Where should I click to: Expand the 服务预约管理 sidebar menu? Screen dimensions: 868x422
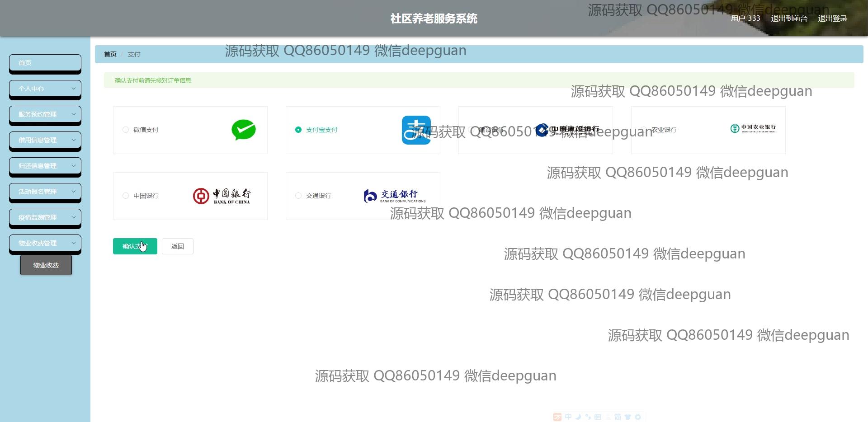[x=45, y=115]
